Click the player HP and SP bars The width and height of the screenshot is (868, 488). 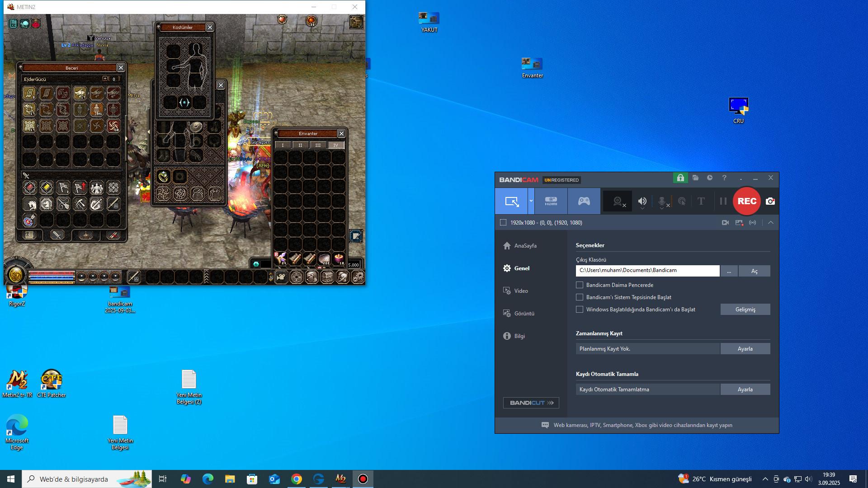click(x=52, y=276)
